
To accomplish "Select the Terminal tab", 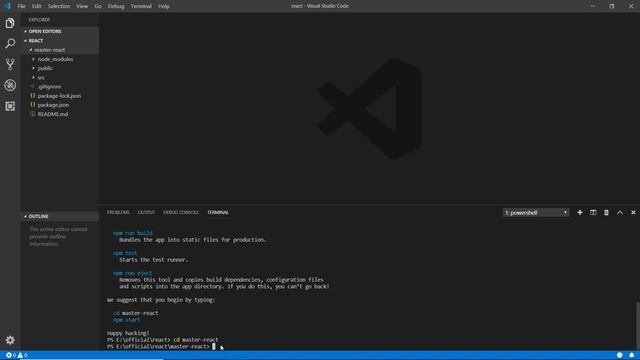I will tap(218, 212).
